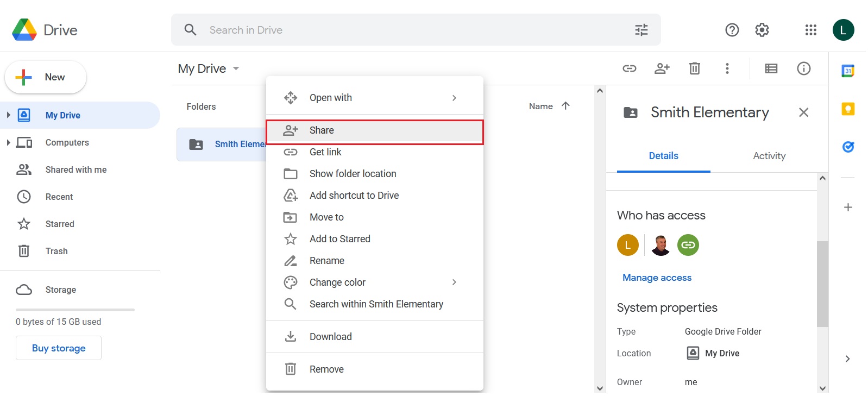The image size is (868, 415).
Task: Open the account avatar L
Action: (844, 30)
